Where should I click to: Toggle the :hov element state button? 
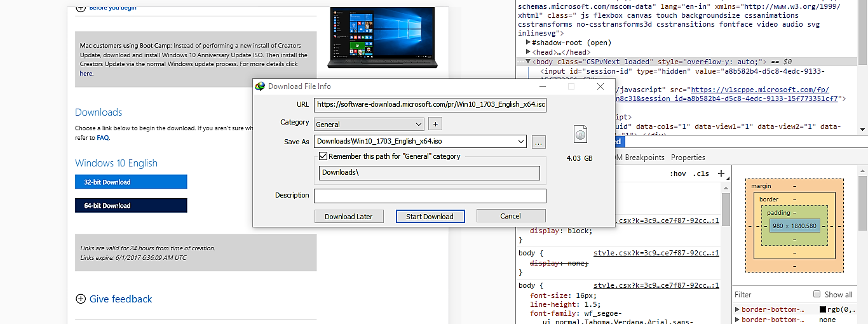pyautogui.click(x=678, y=173)
